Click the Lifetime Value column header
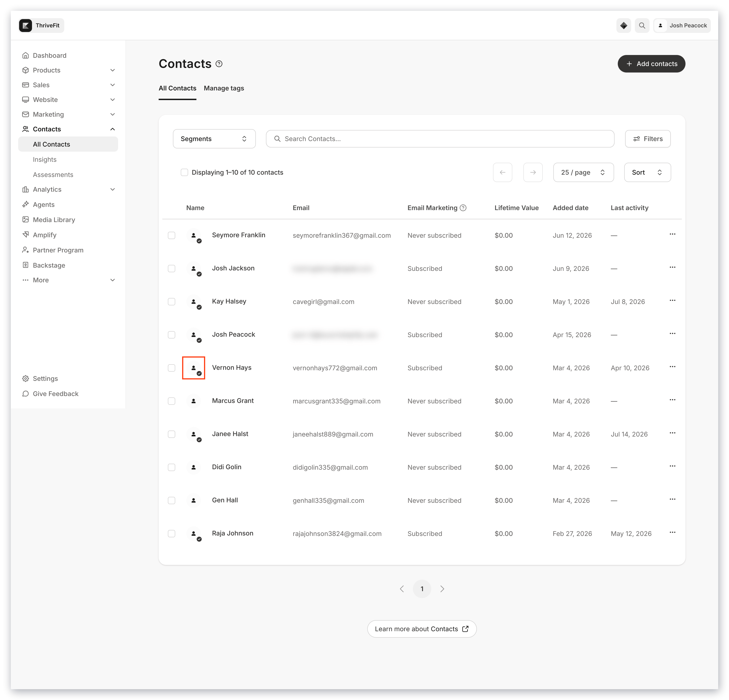 (x=516, y=208)
